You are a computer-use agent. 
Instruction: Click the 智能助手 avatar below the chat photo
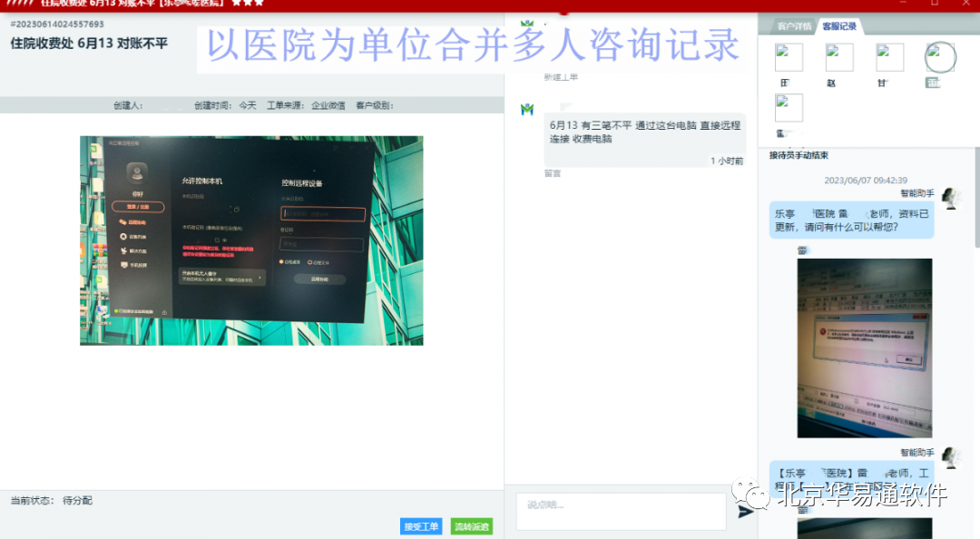click(951, 457)
